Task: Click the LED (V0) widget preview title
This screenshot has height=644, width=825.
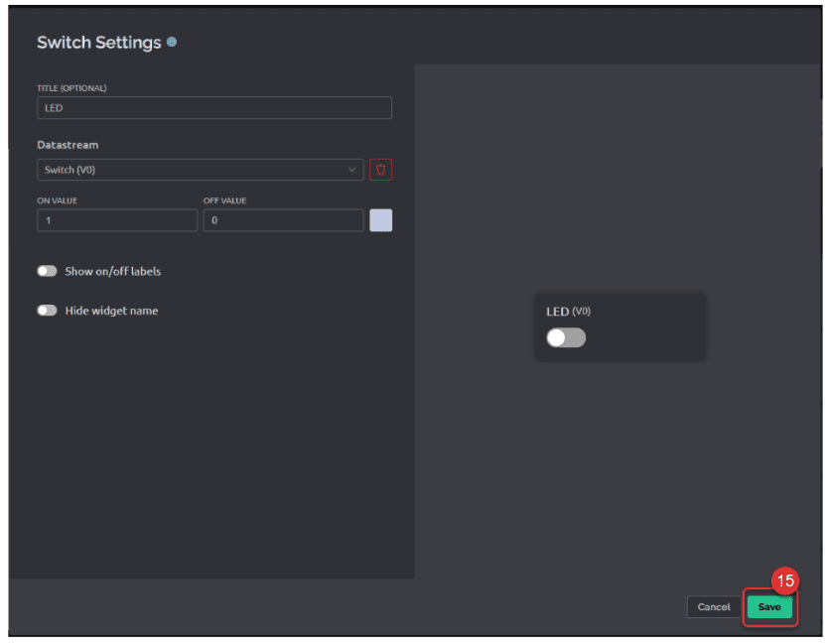Action: click(x=569, y=312)
